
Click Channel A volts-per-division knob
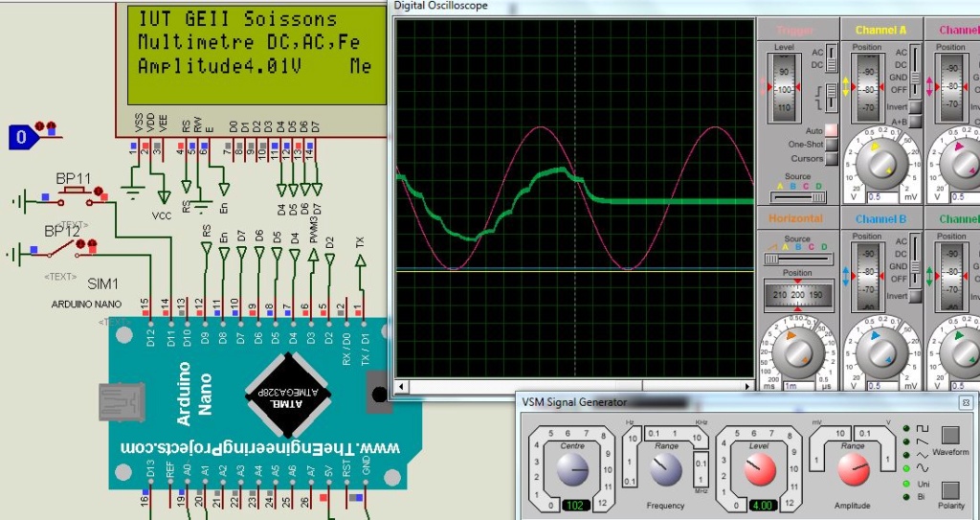pos(881,163)
